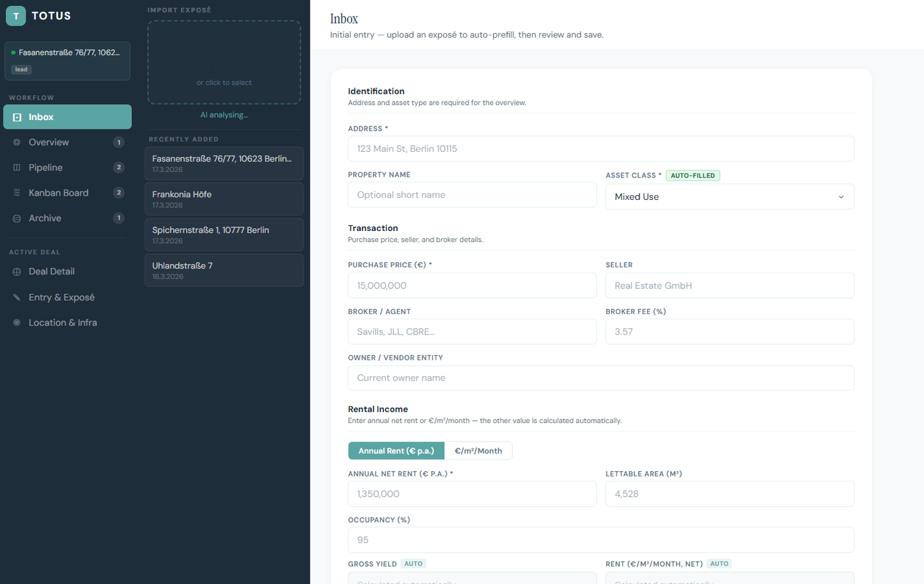Open the Inbox workflow item
This screenshot has height=584, width=924.
click(67, 117)
